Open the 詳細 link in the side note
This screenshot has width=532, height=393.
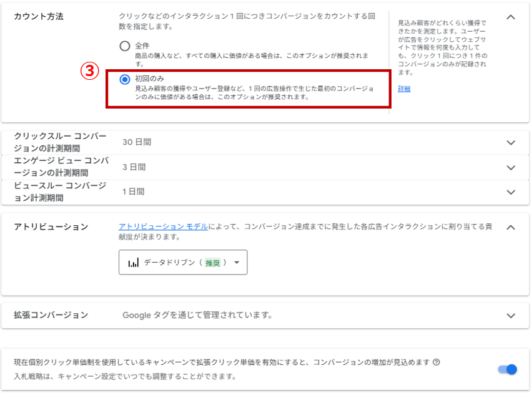point(404,89)
